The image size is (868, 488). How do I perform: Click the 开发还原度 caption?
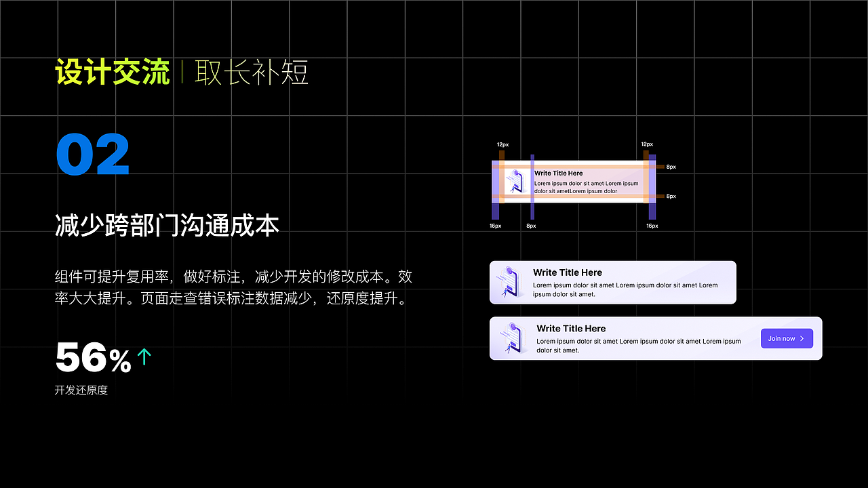81,390
